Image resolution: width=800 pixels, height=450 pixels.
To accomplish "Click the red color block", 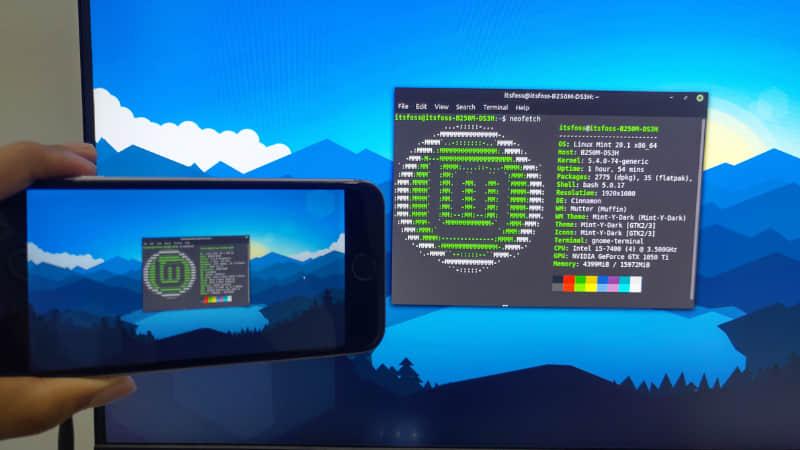I will click(x=569, y=284).
